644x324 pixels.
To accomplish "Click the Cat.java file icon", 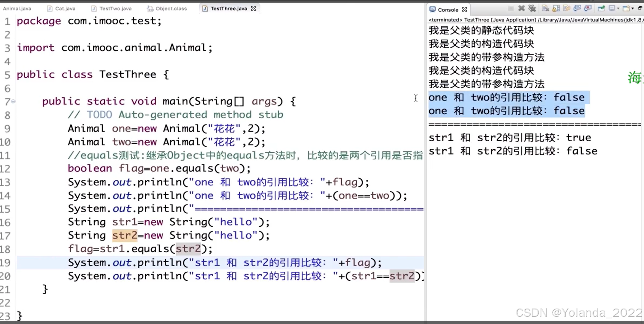I will (50, 8).
